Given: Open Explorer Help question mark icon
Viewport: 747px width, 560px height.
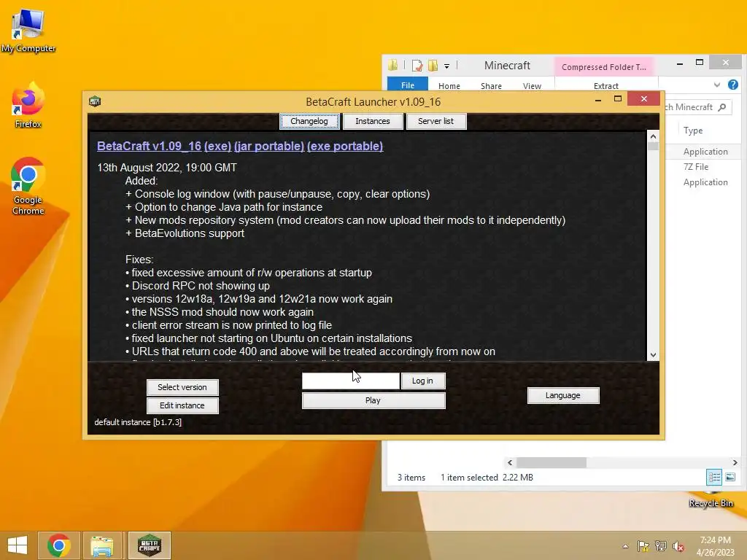Looking at the screenshot, I should point(732,85).
